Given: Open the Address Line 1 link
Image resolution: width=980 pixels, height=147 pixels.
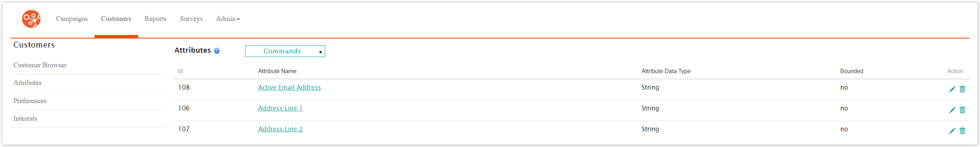Looking at the screenshot, I should pos(280,108).
